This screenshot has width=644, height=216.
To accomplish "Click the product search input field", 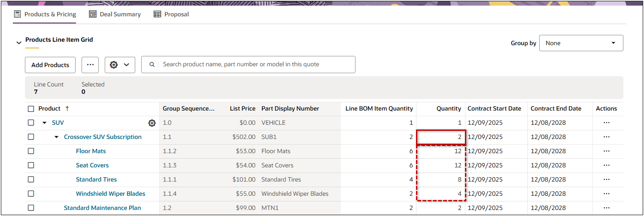I will pyautogui.click(x=255, y=65).
